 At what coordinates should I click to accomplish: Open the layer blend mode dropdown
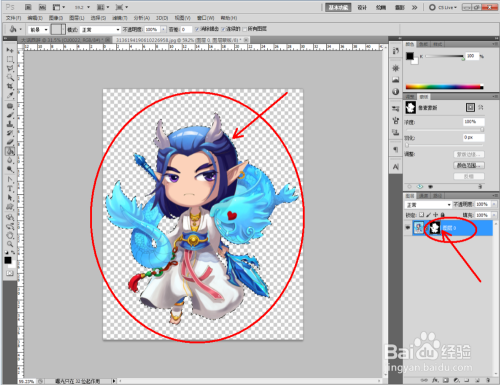click(x=428, y=204)
